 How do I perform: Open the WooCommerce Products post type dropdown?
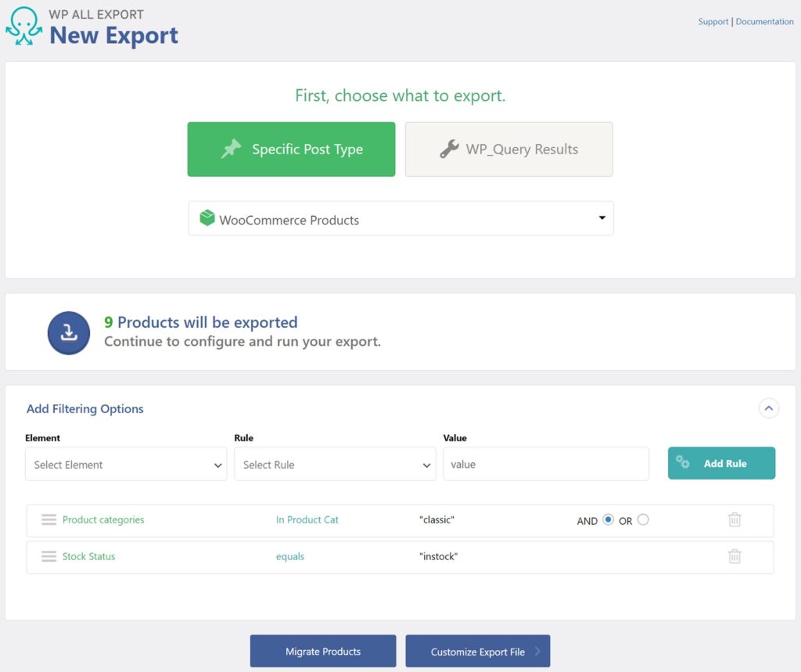pos(401,219)
